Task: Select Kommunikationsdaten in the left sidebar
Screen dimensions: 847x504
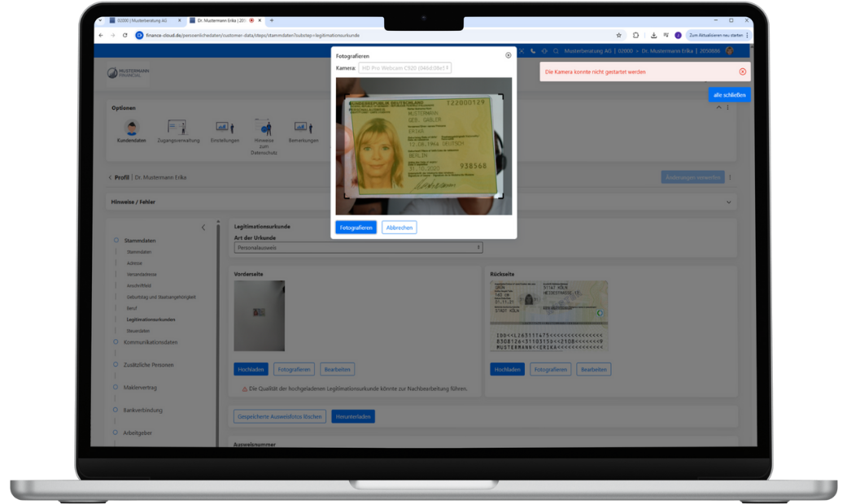Action: pos(151,342)
